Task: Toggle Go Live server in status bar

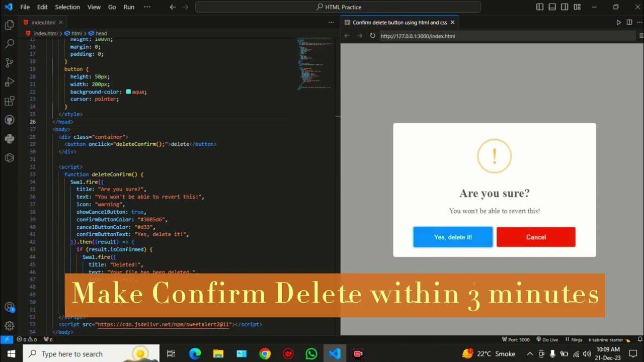Action: tap(547, 340)
